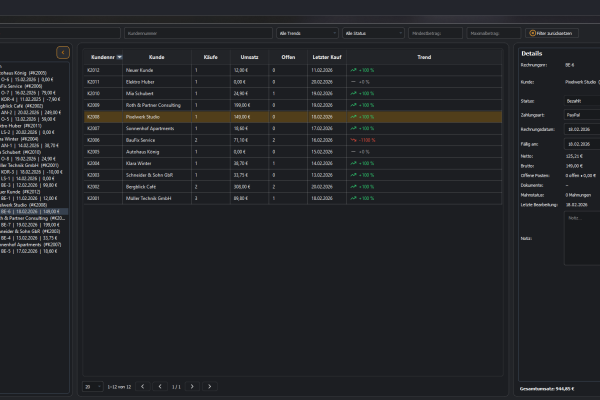The width and height of the screenshot is (600, 400).
Task: Click the 308,00 € Umsatz value
Action: point(242,187)
